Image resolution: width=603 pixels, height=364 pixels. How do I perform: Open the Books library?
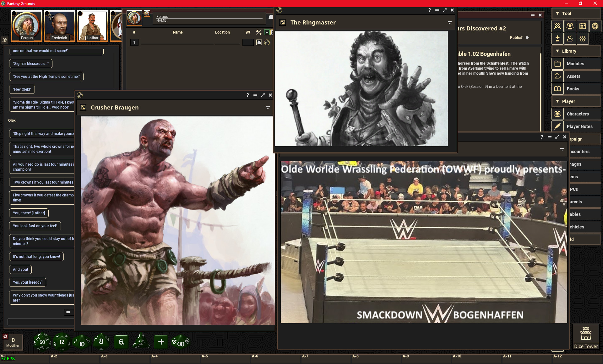[583, 89]
